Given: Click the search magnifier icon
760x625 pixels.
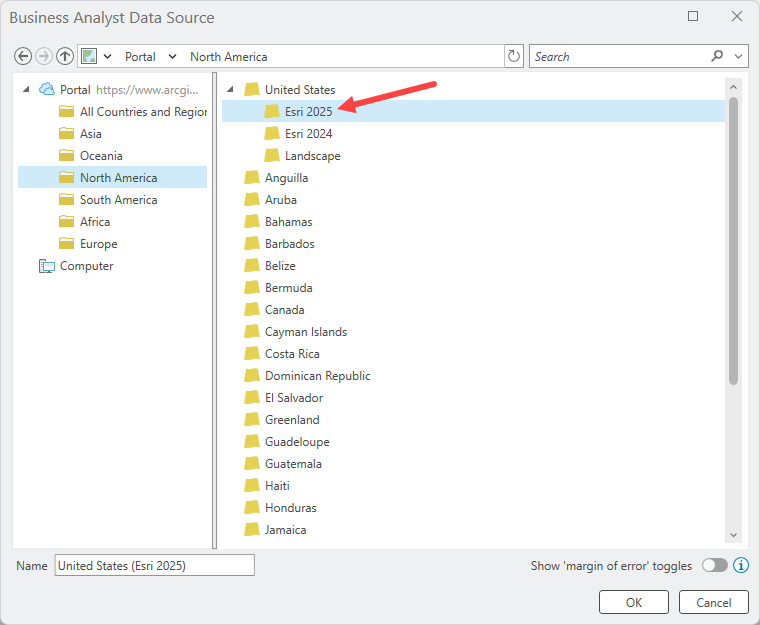Looking at the screenshot, I should pyautogui.click(x=717, y=56).
